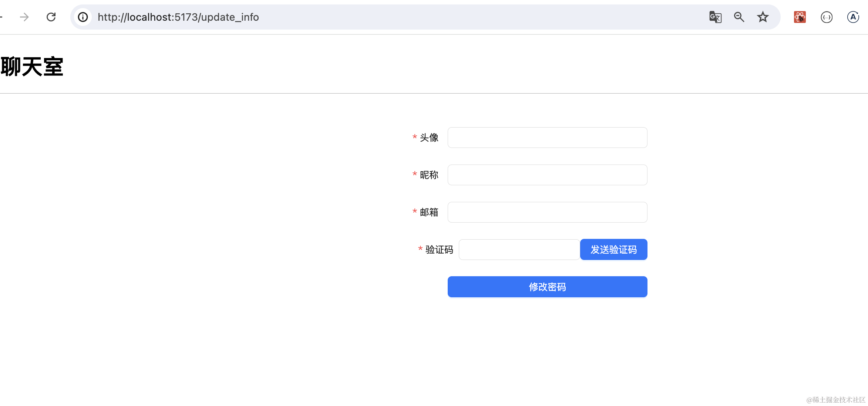Reload the current page

coord(51,17)
